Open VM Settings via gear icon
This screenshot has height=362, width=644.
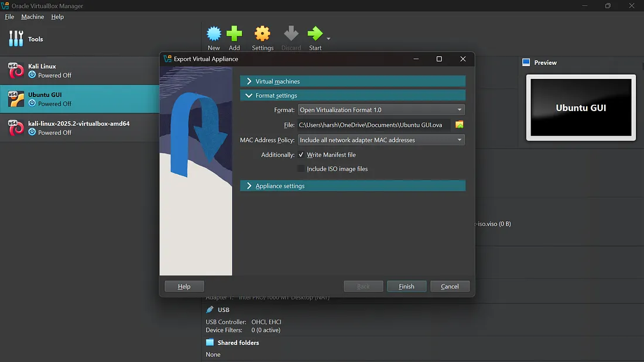pyautogui.click(x=262, y=34)
